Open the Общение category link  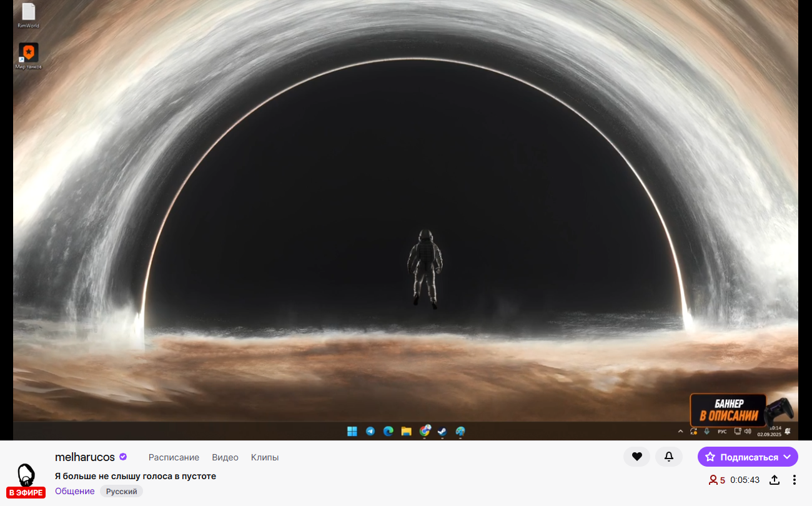(x=75, y=491)
